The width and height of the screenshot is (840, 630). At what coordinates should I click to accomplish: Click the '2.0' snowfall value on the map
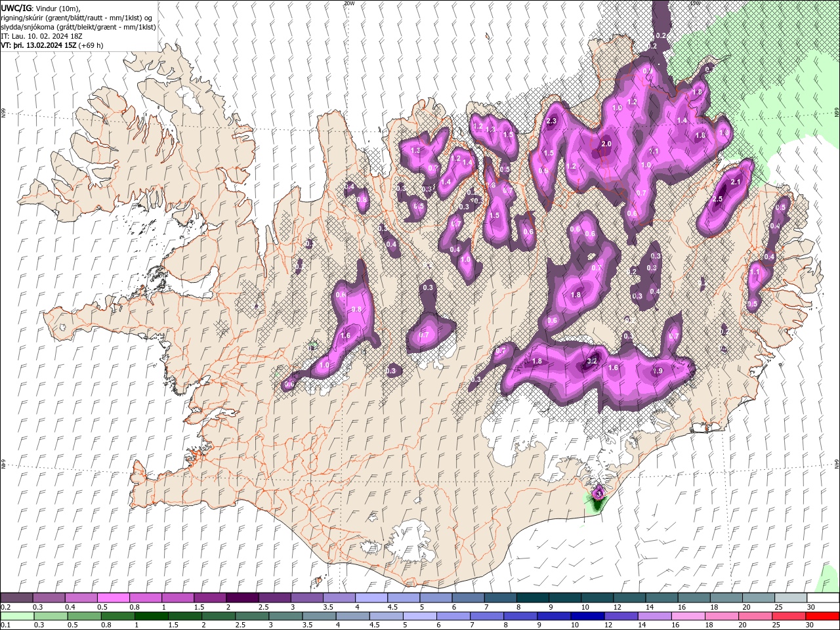(x=606, y=144)
